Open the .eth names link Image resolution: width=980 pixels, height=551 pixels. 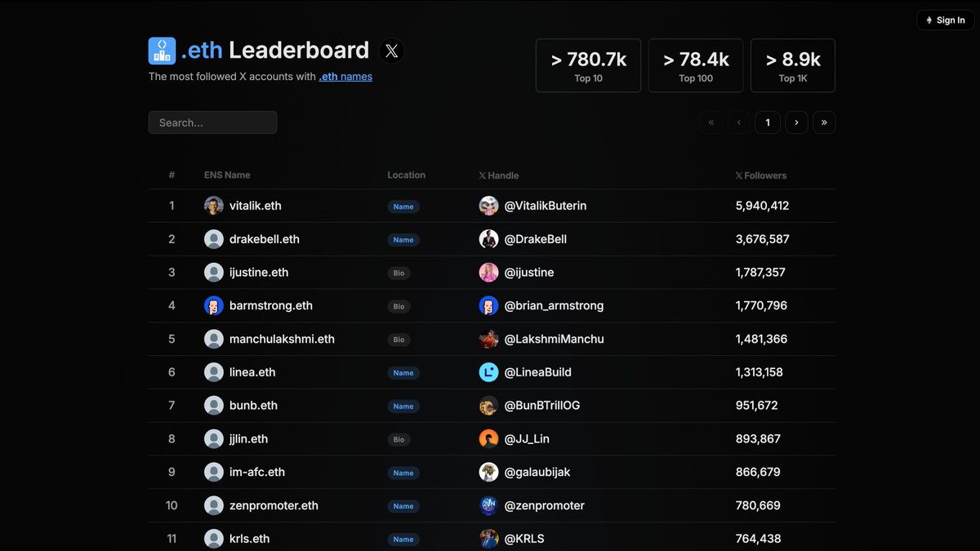pyautogui.click(x=345, y=77)
